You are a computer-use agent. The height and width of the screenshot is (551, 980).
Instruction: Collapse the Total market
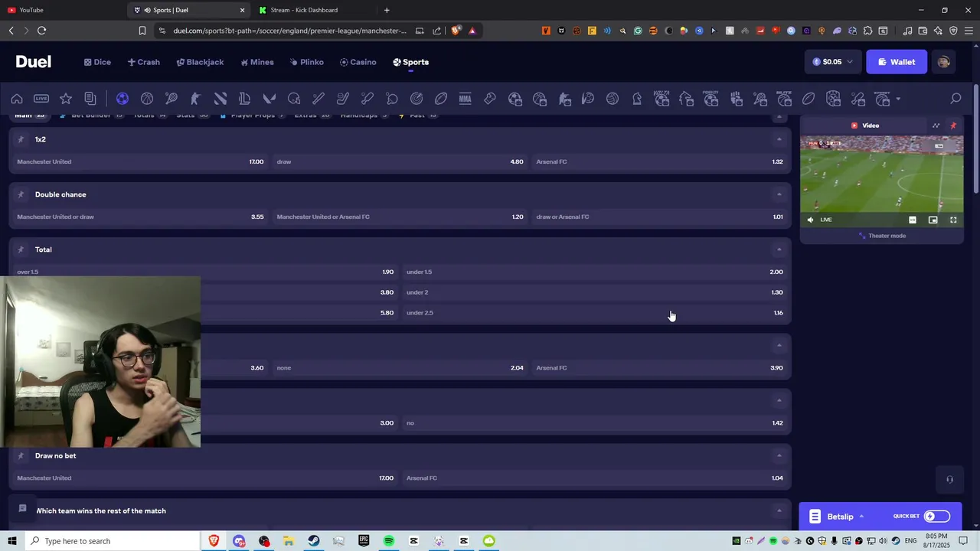tap(779, 249)
